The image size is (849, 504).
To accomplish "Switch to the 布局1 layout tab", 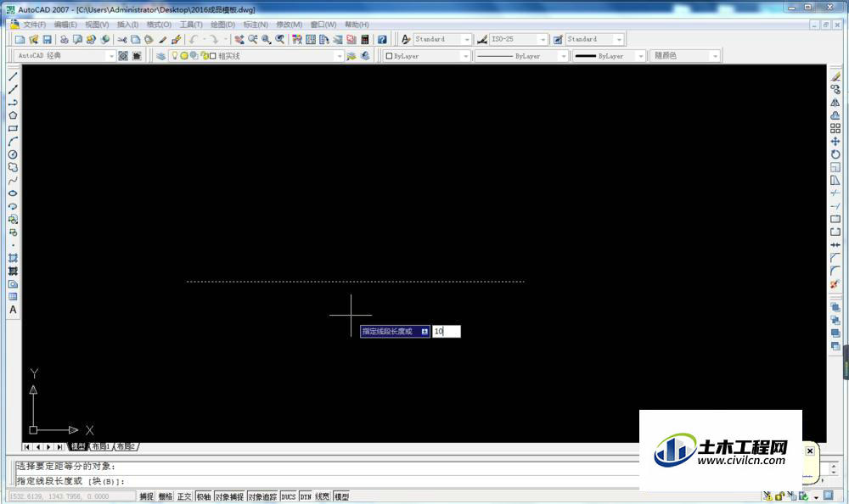I will pos(101,446).
